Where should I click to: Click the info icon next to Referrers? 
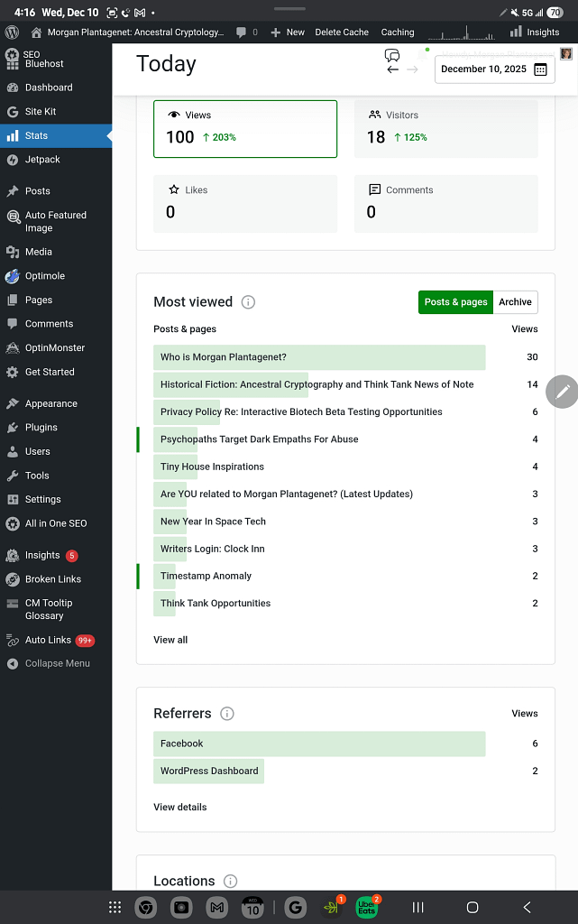pos(227,714)
